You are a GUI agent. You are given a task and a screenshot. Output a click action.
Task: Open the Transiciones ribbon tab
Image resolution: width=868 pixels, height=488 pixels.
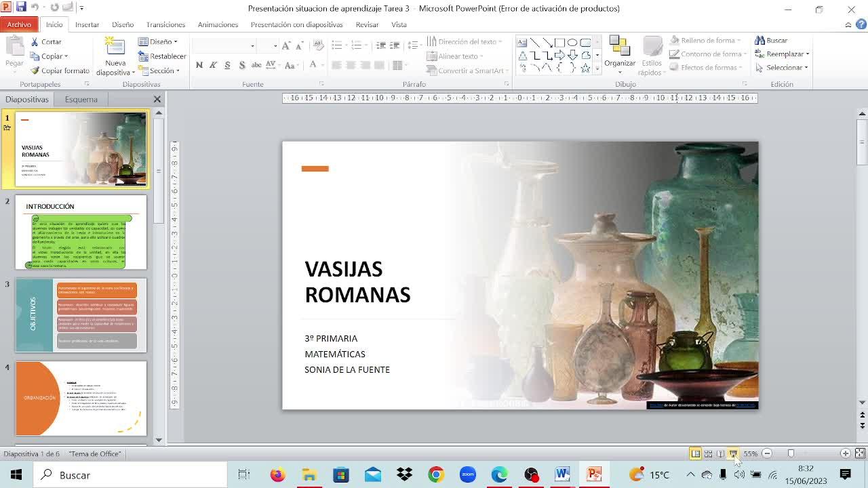[165, 24]
